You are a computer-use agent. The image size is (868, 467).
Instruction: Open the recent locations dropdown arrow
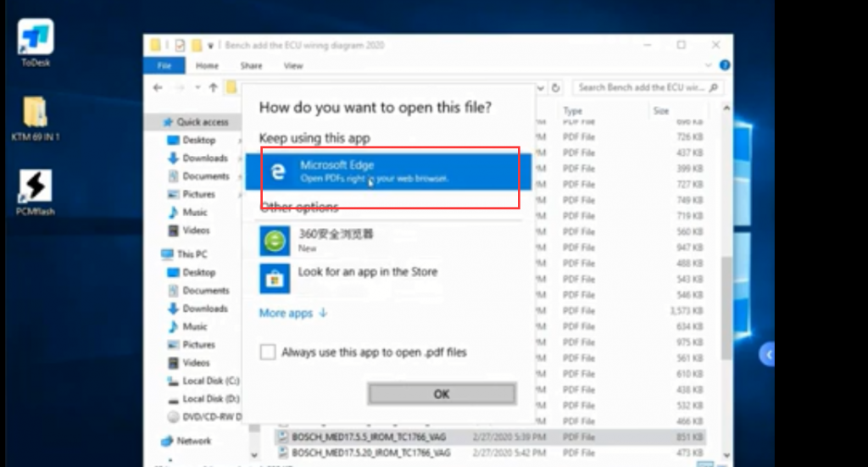198,87
